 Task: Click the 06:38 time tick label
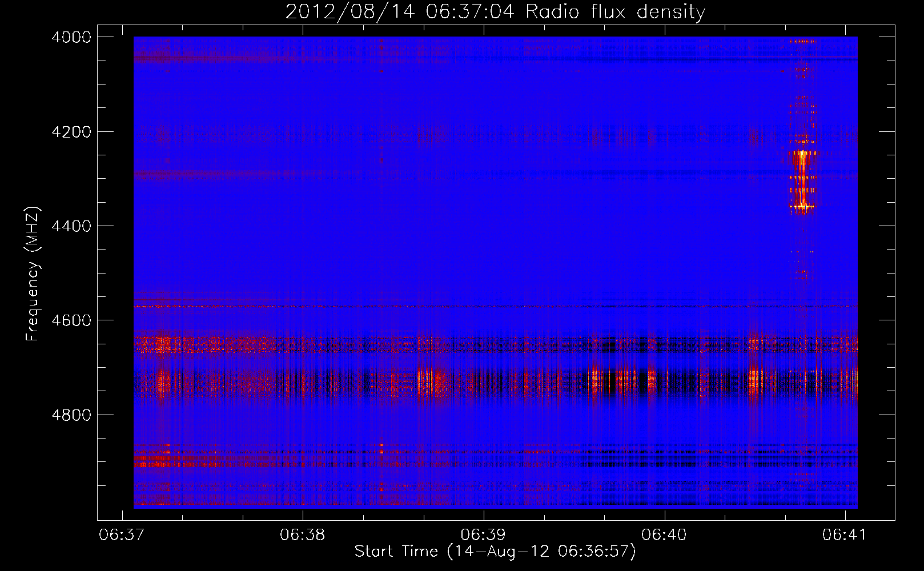[x=303, y=534]
